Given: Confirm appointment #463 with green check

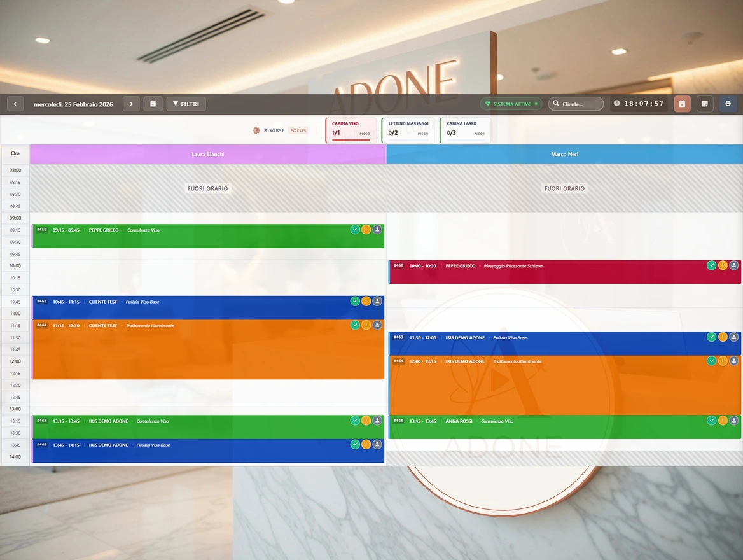Looking at the screenshot, I should 711,337.
